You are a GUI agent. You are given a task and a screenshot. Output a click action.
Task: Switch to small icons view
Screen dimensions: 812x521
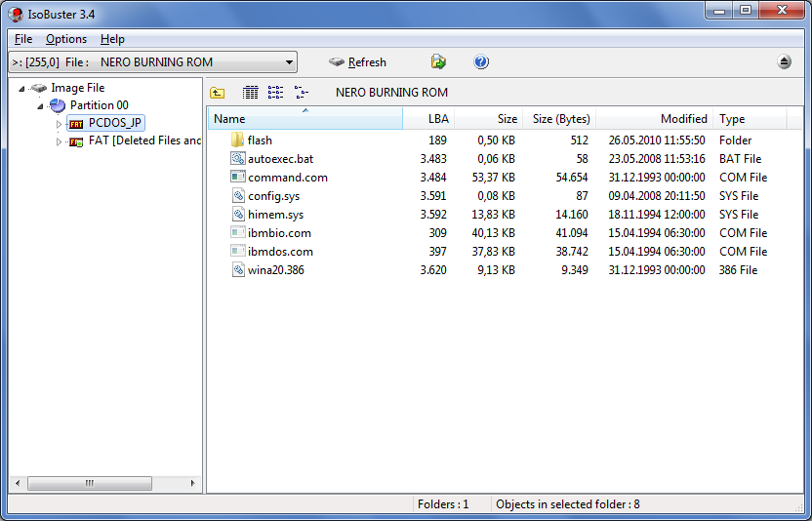pyautogui.click(x=275, y=92)
